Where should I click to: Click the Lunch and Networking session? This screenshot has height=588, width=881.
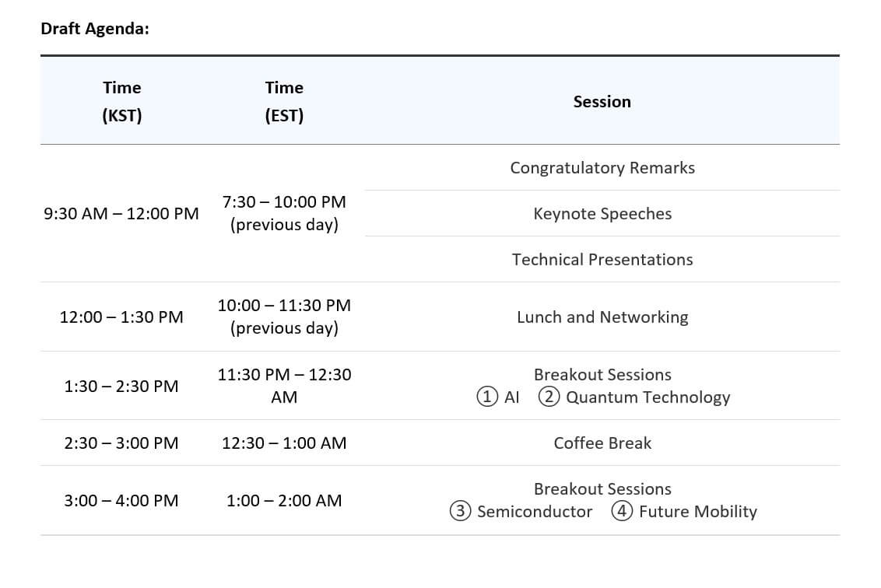point(602,317)
